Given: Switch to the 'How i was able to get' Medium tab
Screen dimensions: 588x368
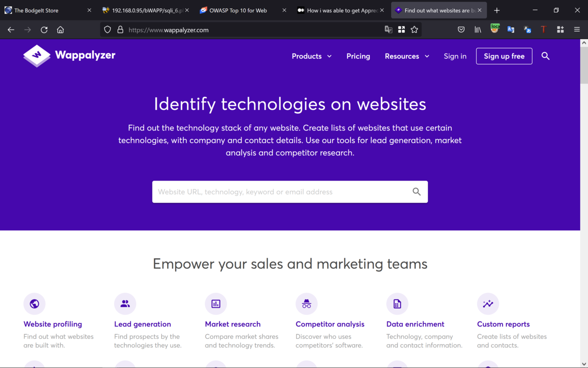Looking at the screenshot, I should (341, 10).
